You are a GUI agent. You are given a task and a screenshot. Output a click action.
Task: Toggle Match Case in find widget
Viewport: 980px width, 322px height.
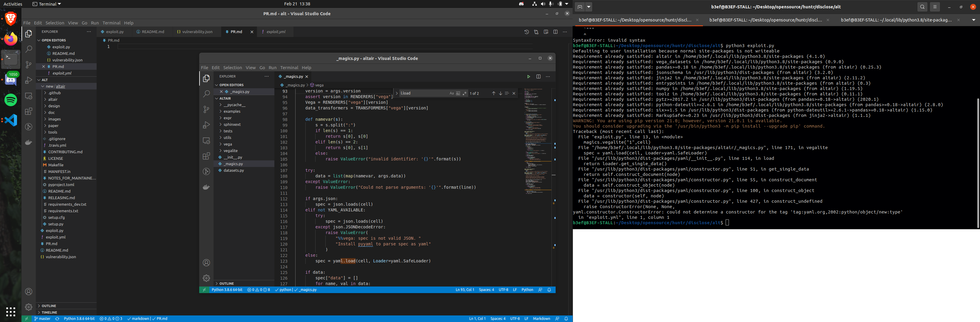(452, 93)
